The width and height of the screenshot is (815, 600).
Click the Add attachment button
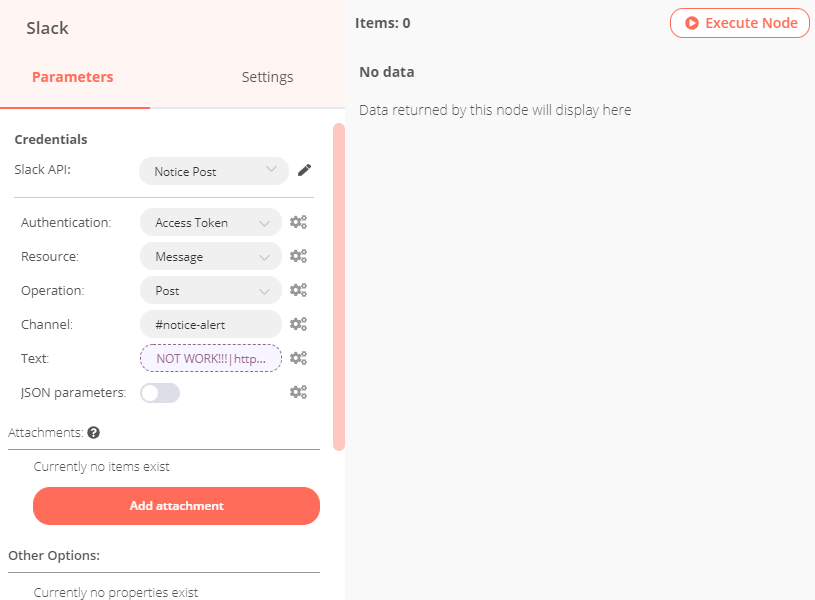coord(176,506)
